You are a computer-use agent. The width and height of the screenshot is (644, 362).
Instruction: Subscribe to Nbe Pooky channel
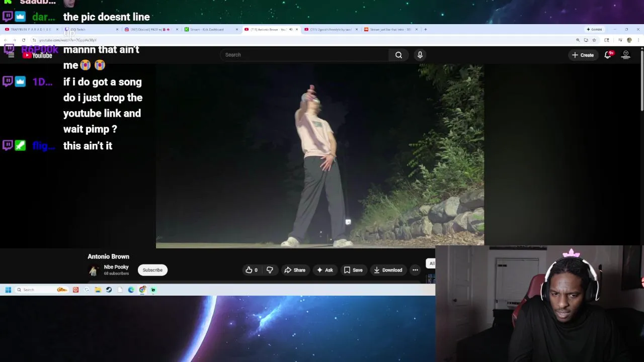pyautogui.click(x=152, y=270)
